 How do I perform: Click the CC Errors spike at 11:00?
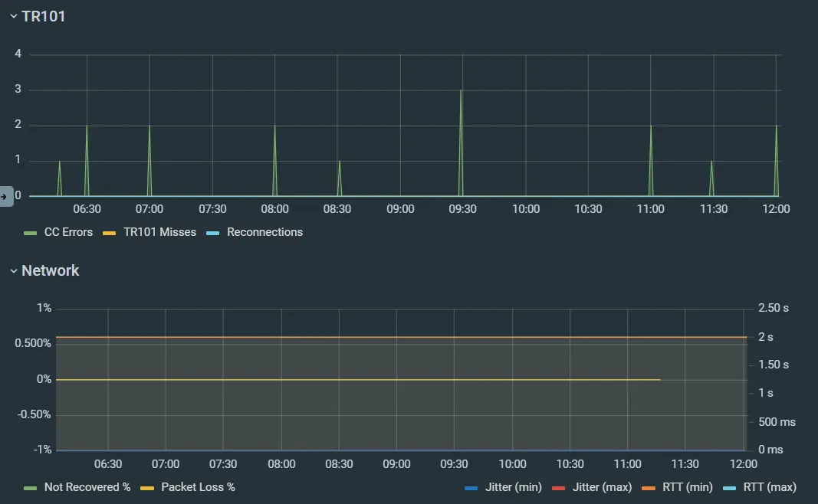click(x=651, y=160)
